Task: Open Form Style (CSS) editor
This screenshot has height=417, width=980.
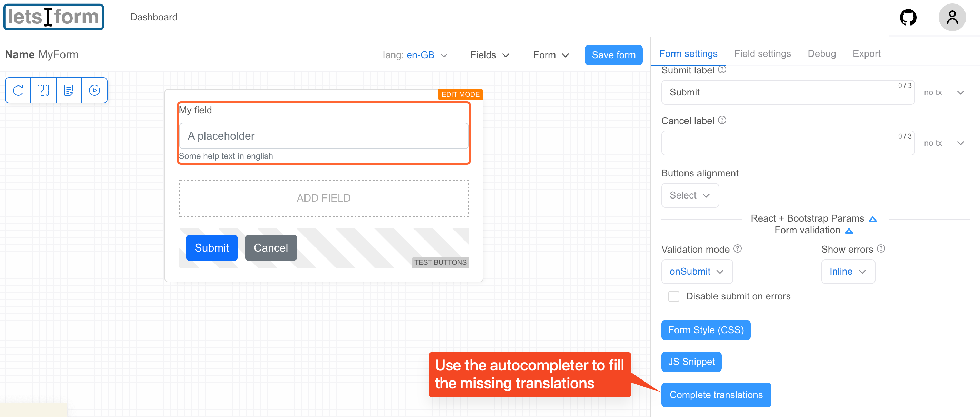Action: pos(706,330)
